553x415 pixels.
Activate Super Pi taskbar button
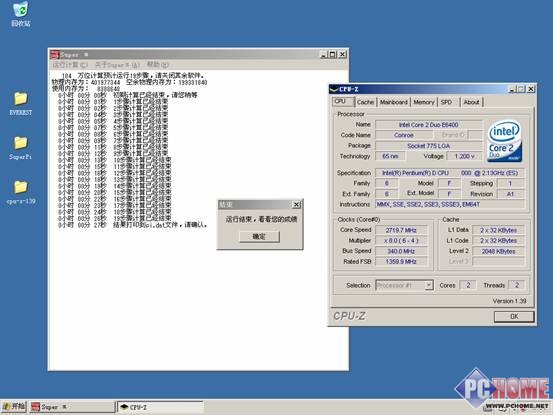(72, 407)
